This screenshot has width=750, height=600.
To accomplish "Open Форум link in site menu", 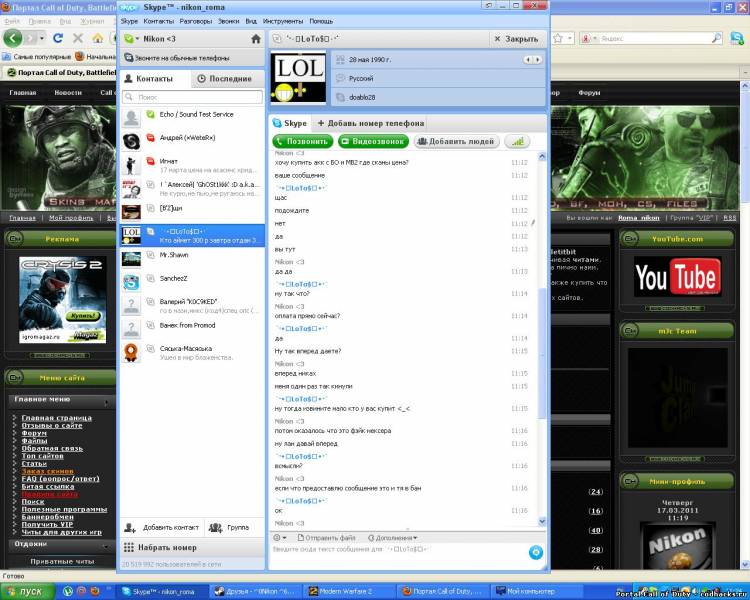I will (x=34, y=433).
